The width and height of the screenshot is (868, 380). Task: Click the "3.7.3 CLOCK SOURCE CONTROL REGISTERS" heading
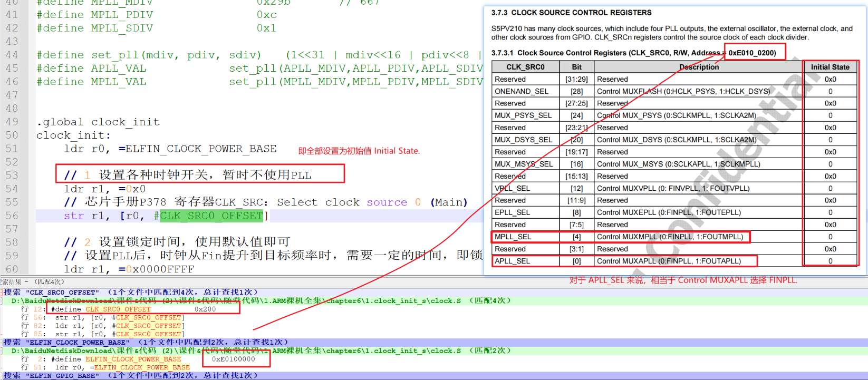pos(571,13)
